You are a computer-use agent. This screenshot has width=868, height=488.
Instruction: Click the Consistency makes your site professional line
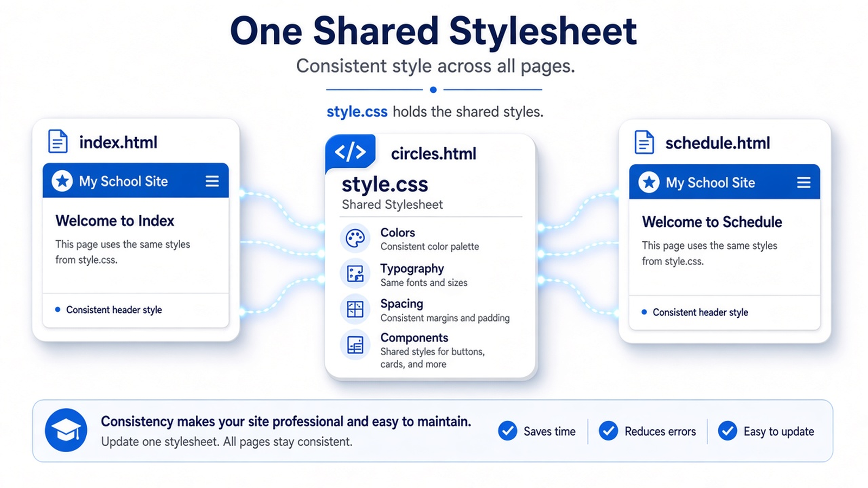coord(286,421)
